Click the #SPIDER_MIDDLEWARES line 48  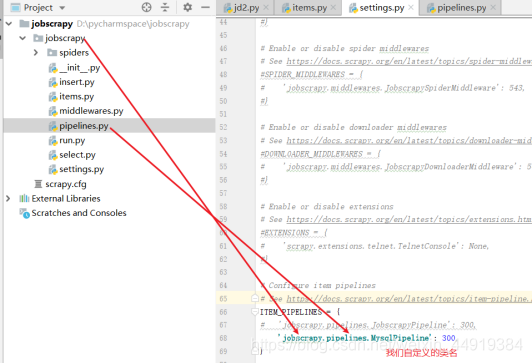[311, 74]
